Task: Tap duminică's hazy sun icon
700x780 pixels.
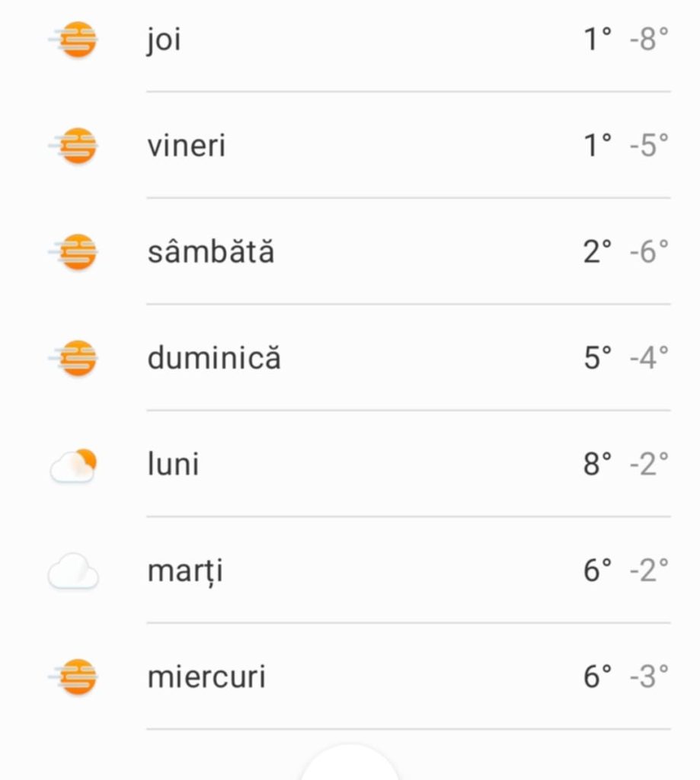Action: point(75,358)
